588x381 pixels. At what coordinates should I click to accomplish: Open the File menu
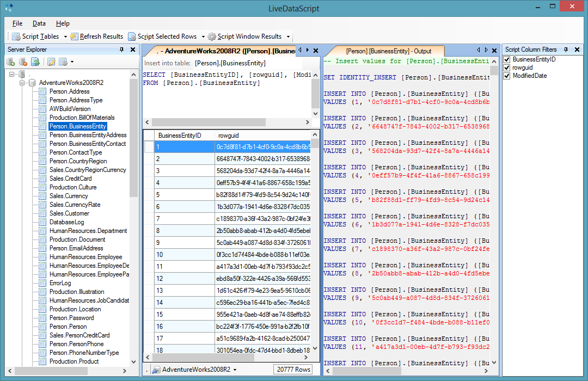click(x=17, y=23)
